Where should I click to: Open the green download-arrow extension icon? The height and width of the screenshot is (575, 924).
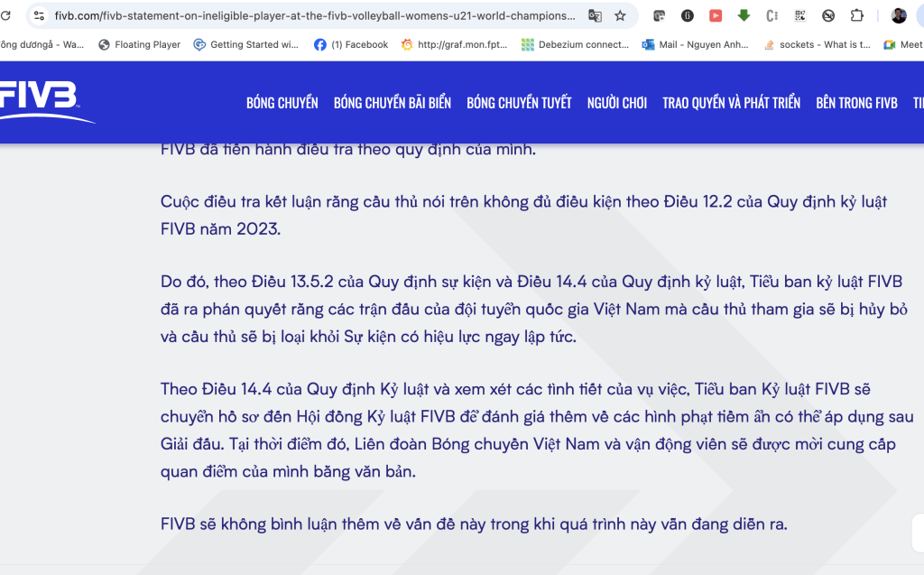click(744, 16)
